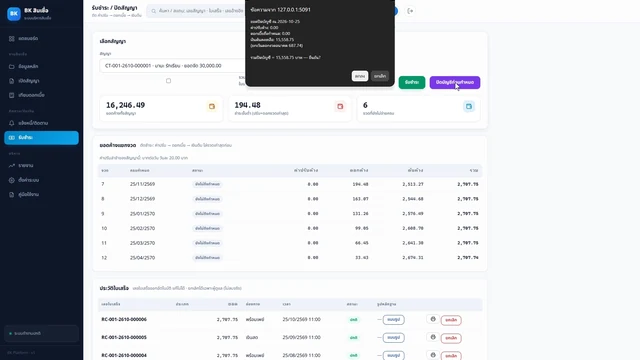Click the magnifier icon in the search bar

point(153,11)
